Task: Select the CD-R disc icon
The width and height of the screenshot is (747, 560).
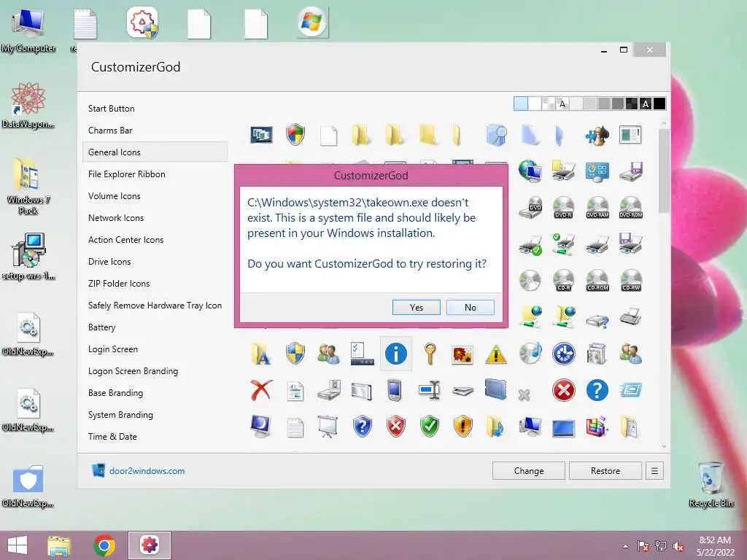Action: pos(564,281)
